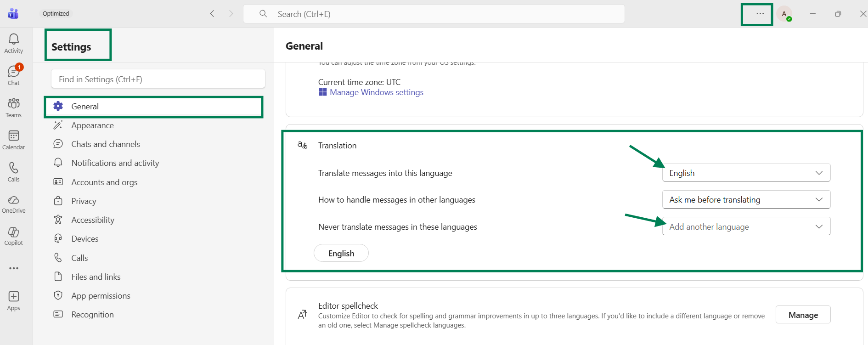Open the Apps plus icon
The width and height of the screenshot is (868, 345).
(x=14, y=301)
